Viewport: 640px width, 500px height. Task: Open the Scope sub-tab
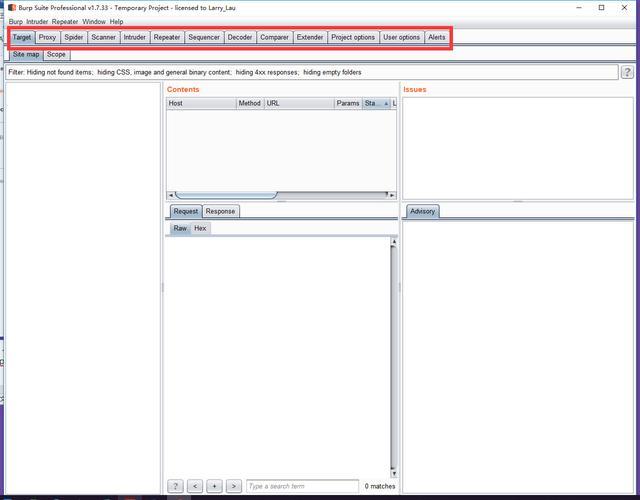pos(56,54)
